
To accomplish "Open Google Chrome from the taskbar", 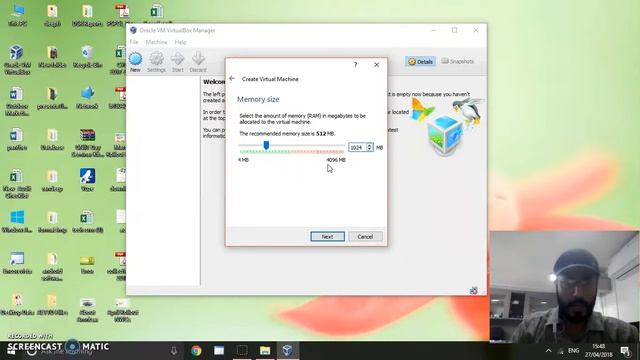I will (196, 350).
